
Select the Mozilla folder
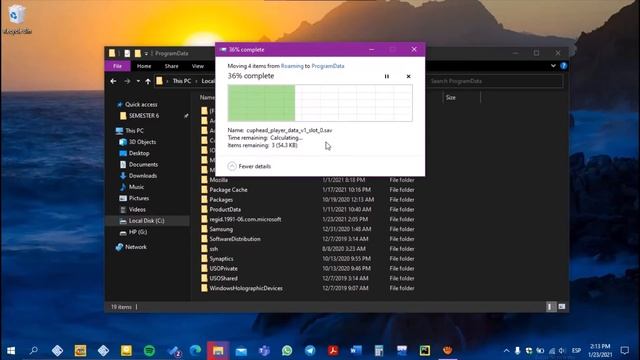coord(218,180)
